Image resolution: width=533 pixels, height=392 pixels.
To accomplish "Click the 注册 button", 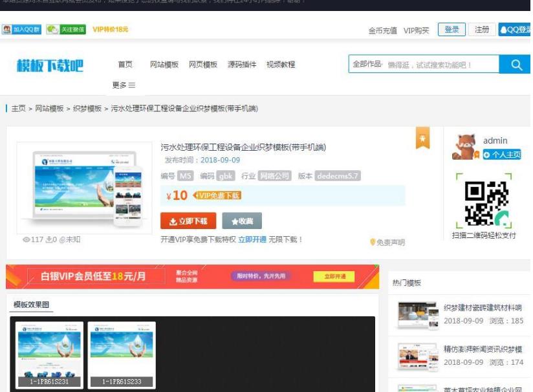I will coord(482,30).
